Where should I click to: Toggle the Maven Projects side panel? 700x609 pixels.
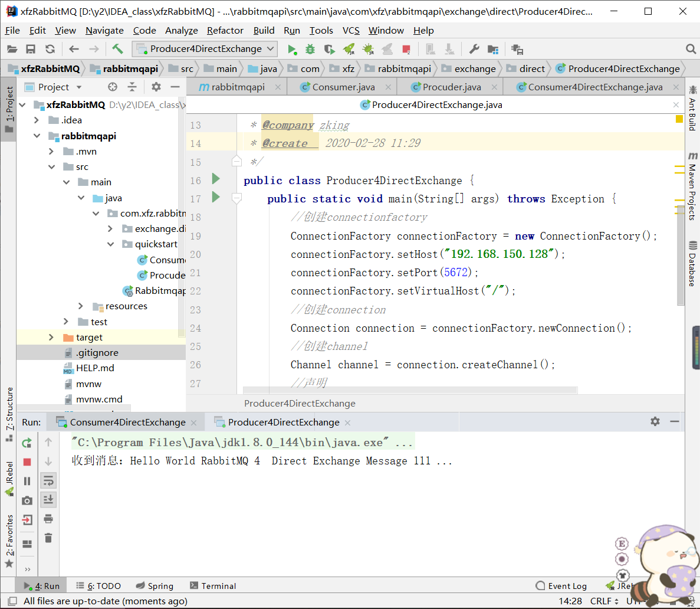tap(692, 186)
